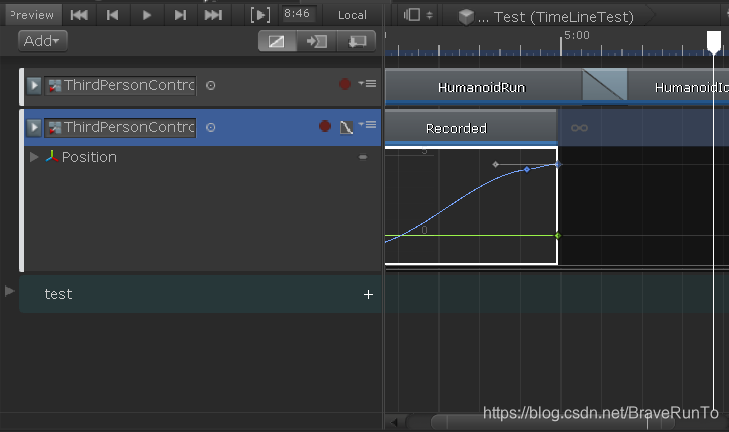The image size is (729, 432).
Task: Select the cut-off Humanoid clip right of the blend
Action: [678, 87]
